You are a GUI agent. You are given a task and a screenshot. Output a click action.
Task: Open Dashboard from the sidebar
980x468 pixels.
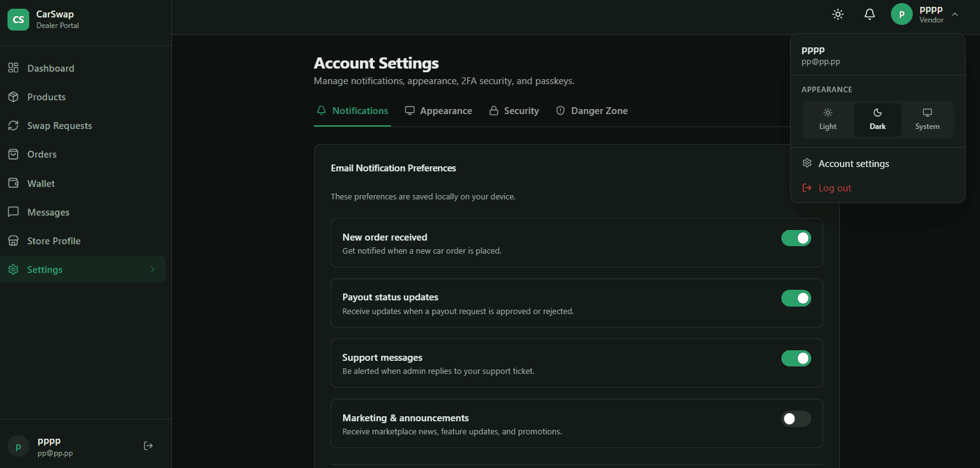pyautogui.click(x=83, y=68)
